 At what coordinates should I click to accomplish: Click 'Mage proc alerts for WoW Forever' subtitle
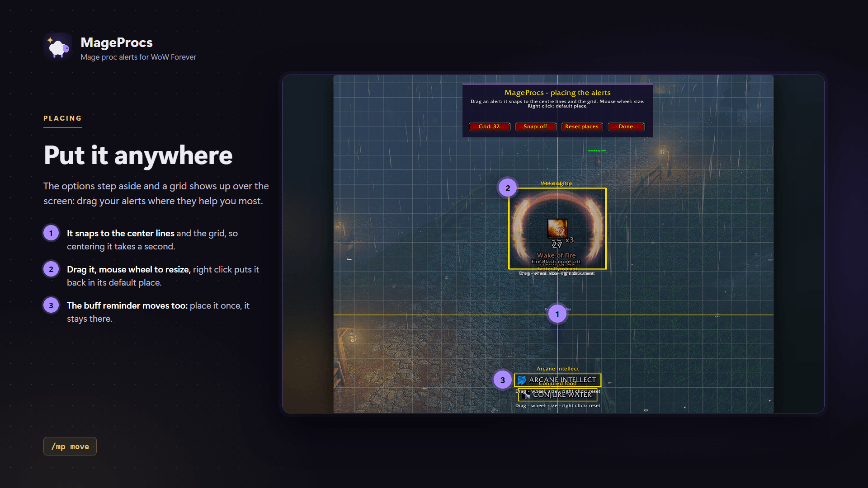click(x=138, y=57)
